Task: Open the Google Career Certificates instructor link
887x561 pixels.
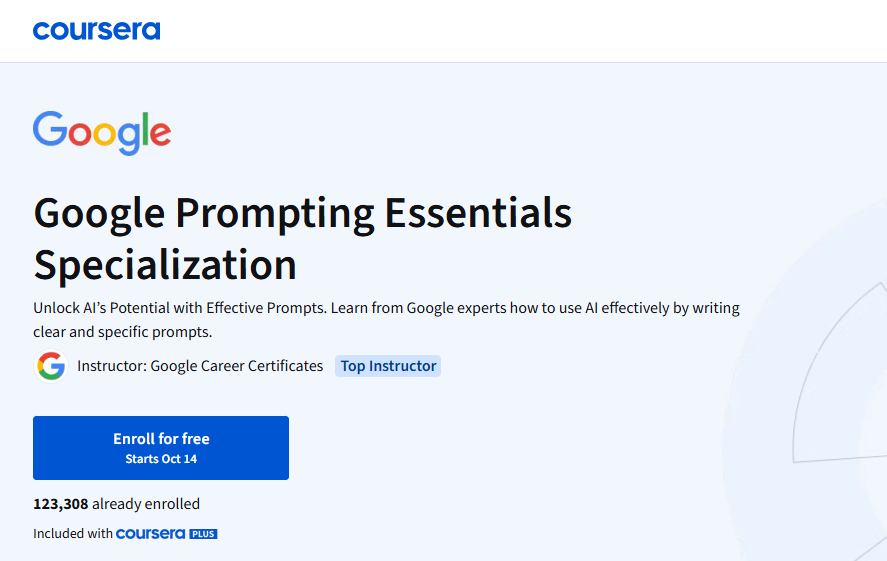Action: 236,366
